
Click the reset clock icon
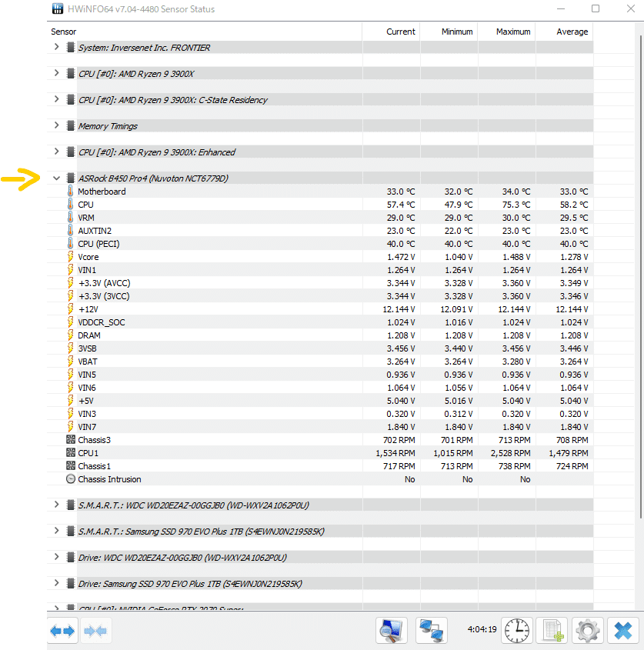tap(517, 631)
